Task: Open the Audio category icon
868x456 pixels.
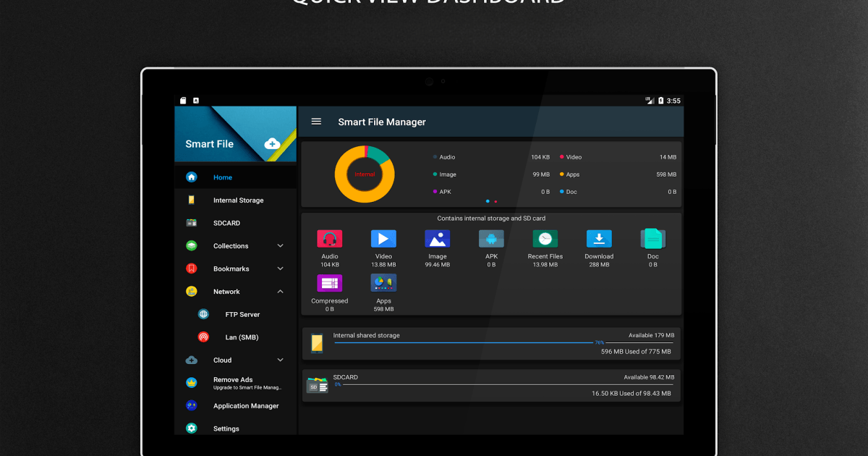Action: [329, 238]
